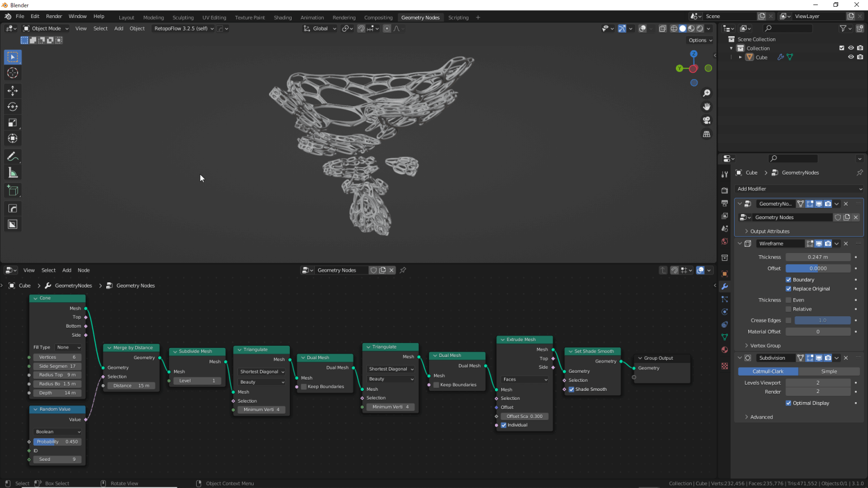Open the Rendering menu
The height and width of the screenshot is (488, 868).
coord(344,17)
